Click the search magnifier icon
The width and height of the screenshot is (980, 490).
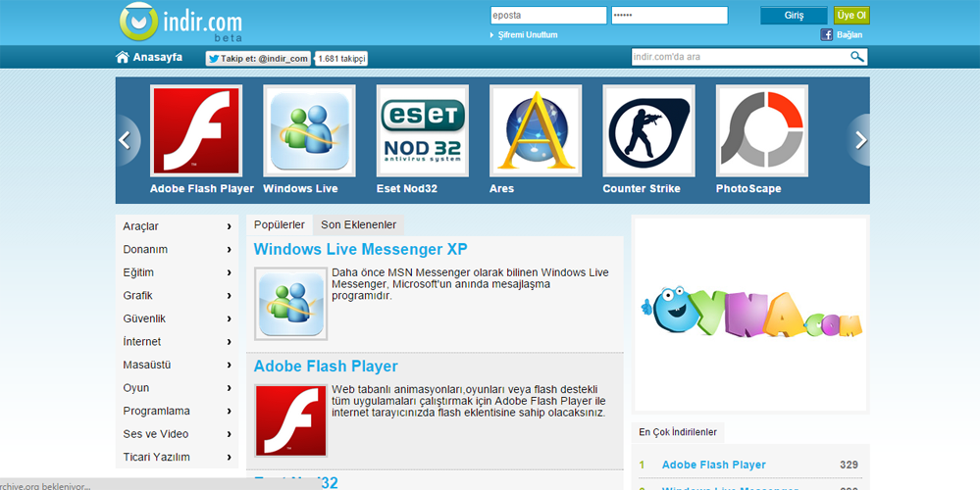coord(856,57)
